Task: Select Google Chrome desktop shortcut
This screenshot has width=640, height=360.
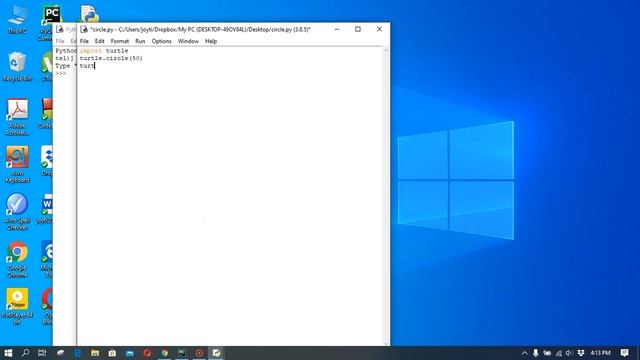Action: (17, 259)
